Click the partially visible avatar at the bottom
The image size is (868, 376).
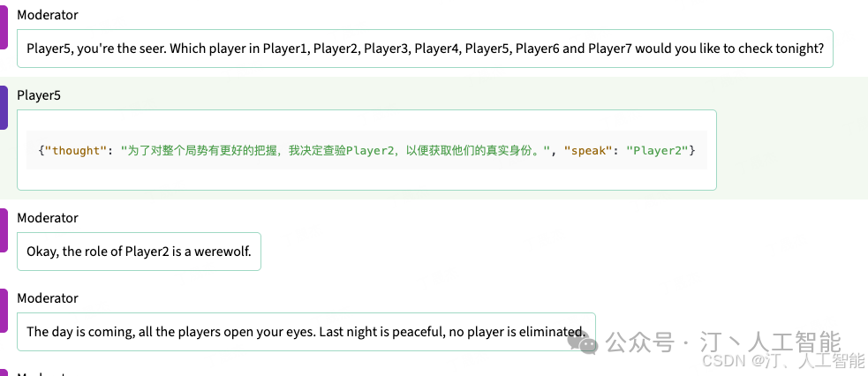pyautogui.click(x=4, y=372)
